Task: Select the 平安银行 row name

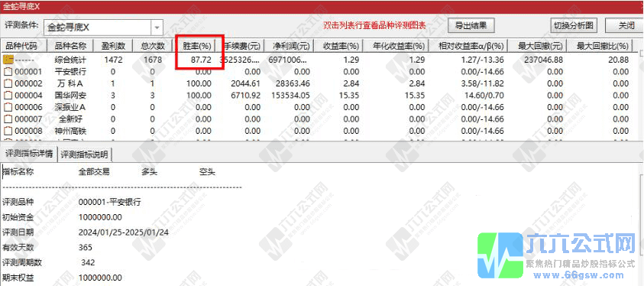Action: pos(70,72)
